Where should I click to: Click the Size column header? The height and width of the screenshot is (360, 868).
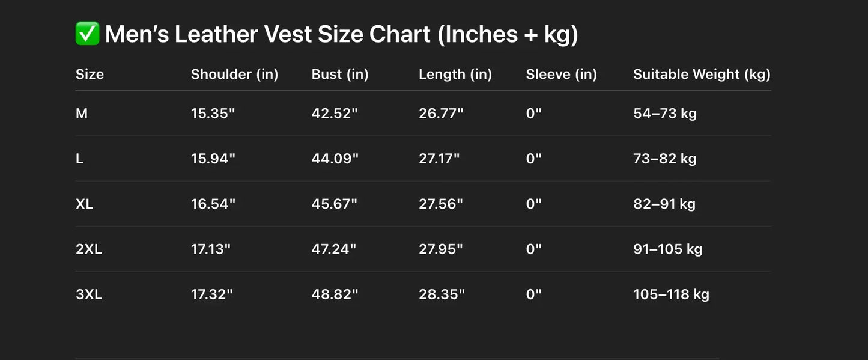pyautogui.click(x=90, y=74)
